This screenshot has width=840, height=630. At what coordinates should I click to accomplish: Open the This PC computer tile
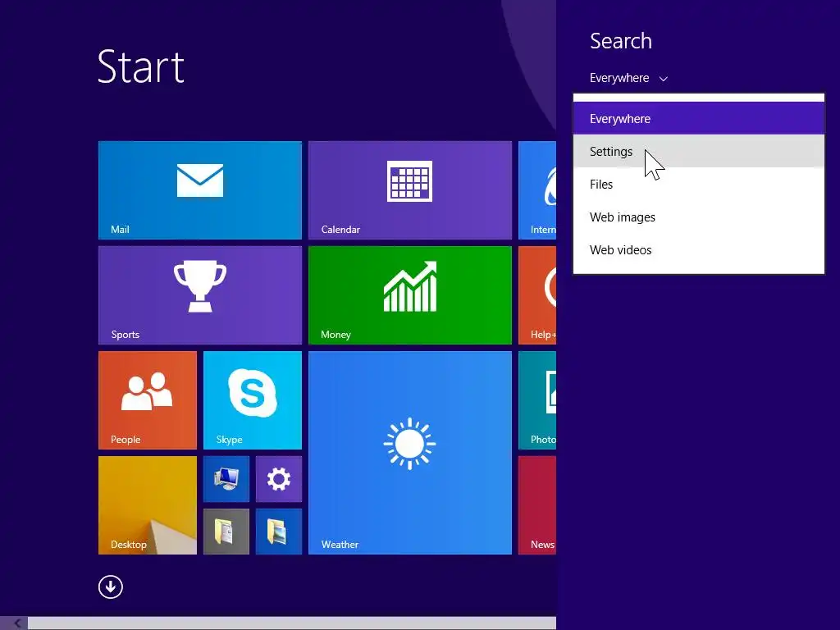pos(226,479)
